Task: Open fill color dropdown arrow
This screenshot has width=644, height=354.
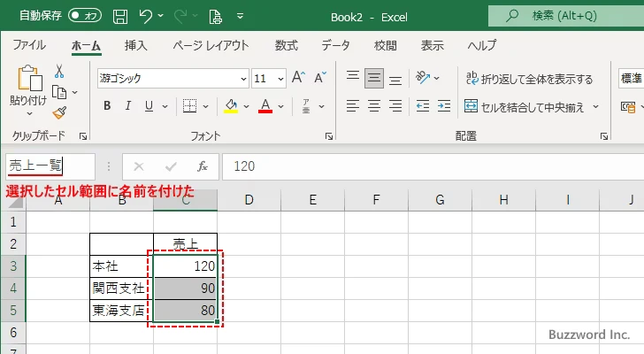Action: [246, 106]
